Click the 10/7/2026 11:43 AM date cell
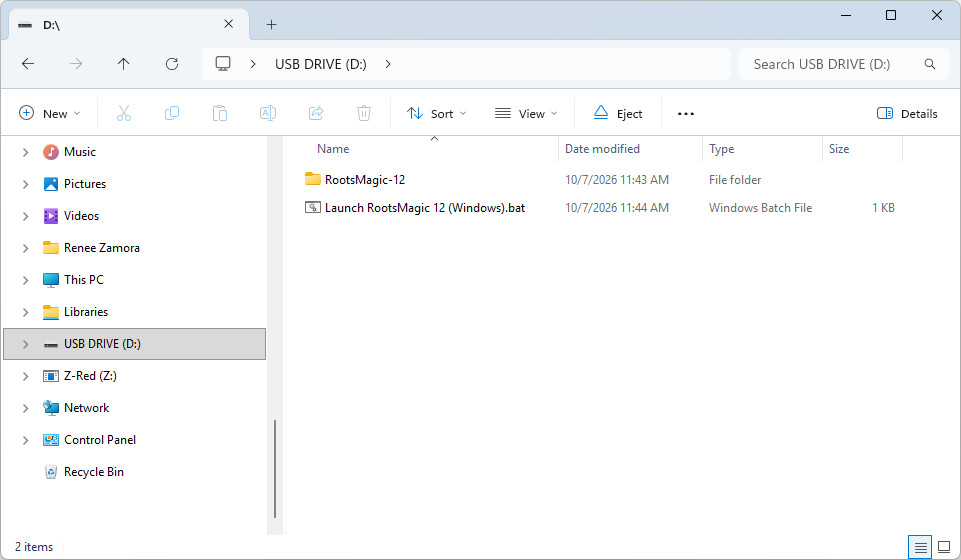 coord(617,180)
